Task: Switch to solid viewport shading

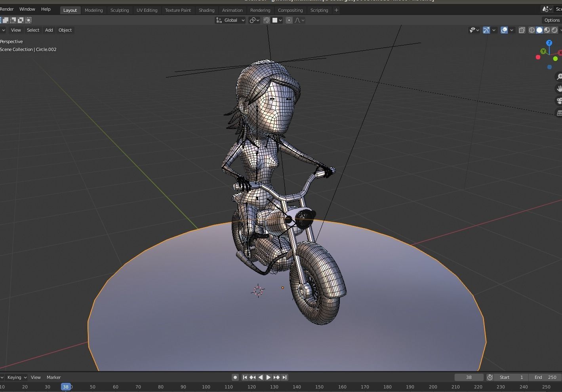Action: (539, 30)
